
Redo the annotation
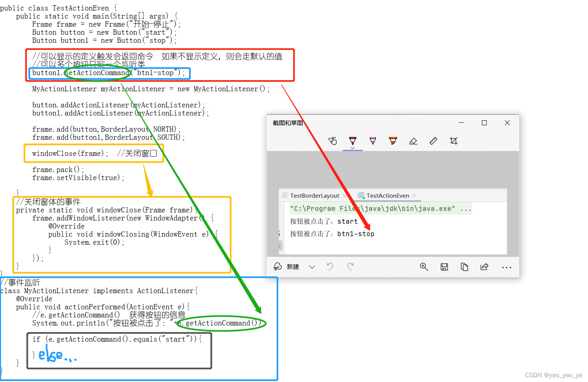click(x=350, y=267)
